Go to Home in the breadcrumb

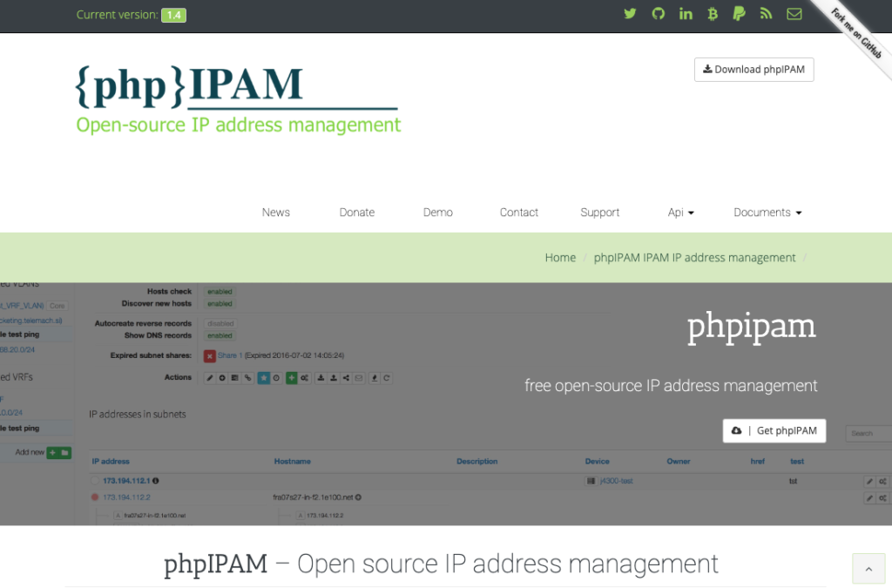tap(560, 258)
